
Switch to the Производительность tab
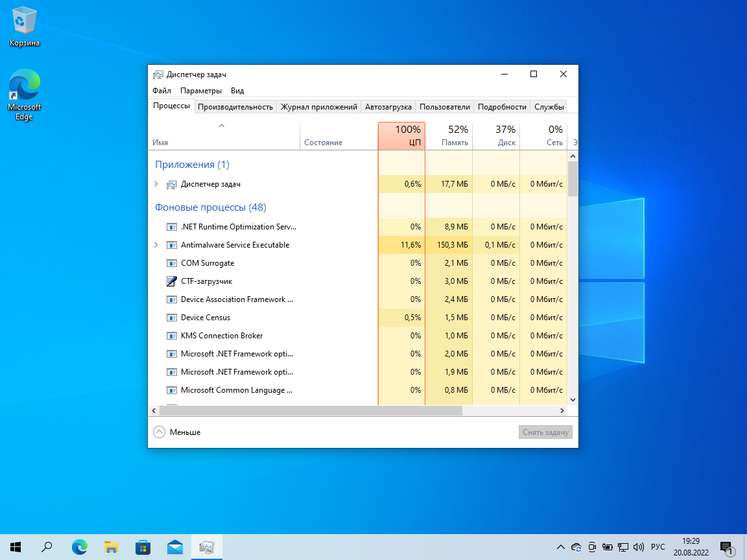235,107
